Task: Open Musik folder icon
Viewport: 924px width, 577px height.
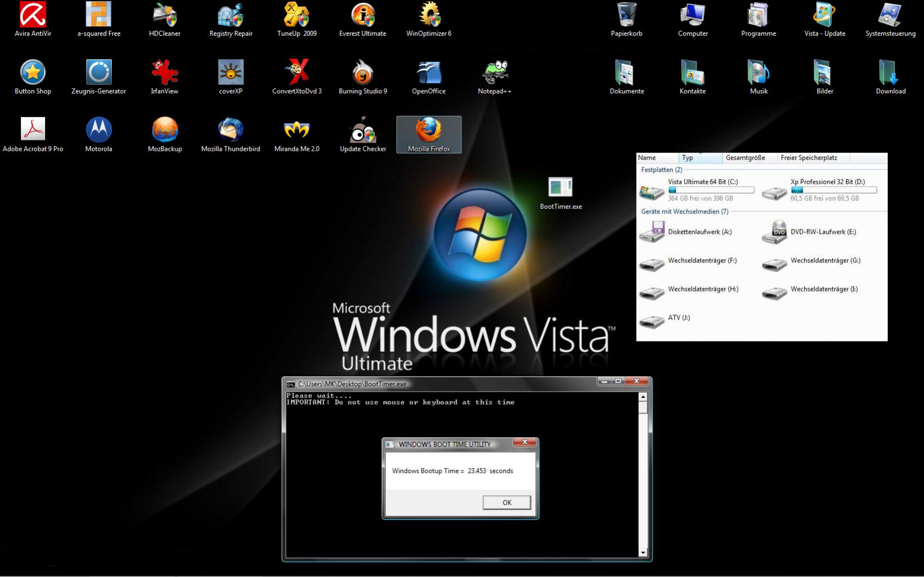Action: click(759, 77)
